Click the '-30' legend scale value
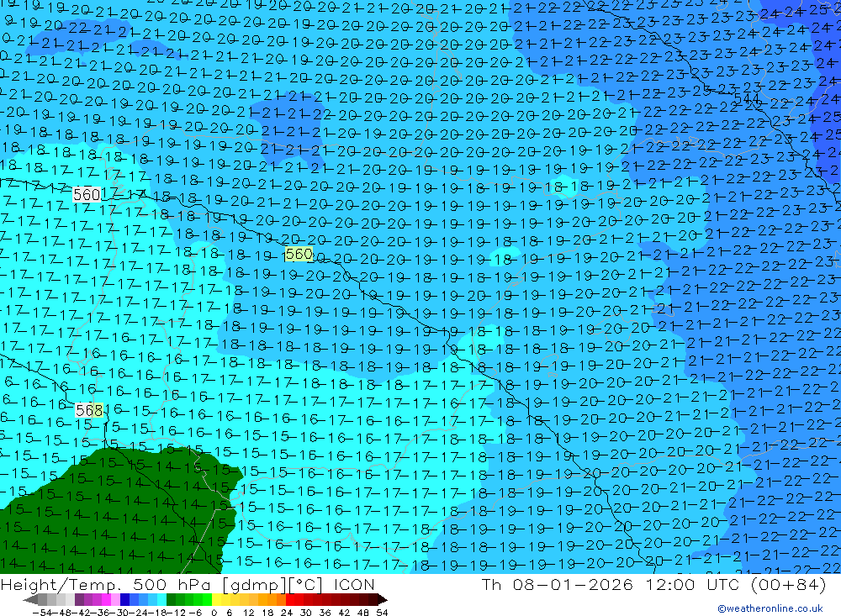841x616 pixels. click(x=119, y=613)
